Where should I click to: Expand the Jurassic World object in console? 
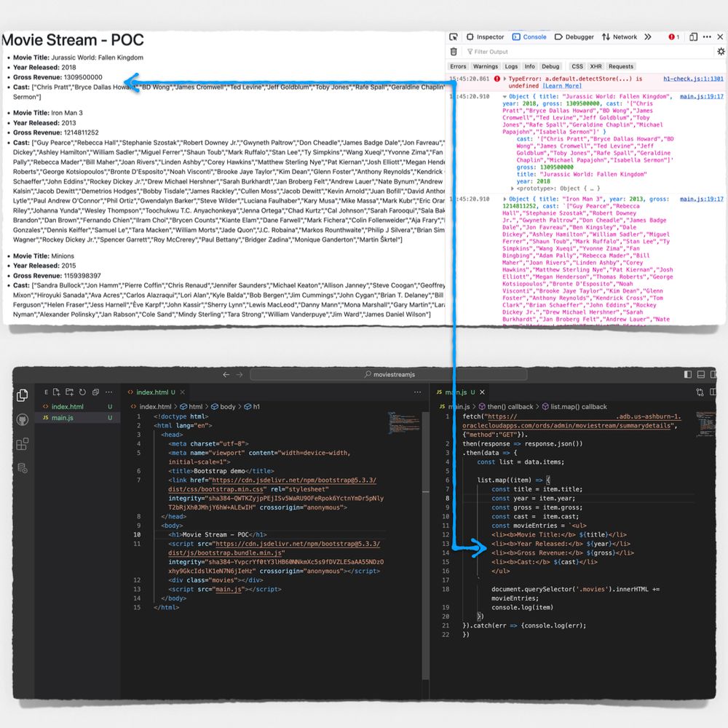(505, 95)
